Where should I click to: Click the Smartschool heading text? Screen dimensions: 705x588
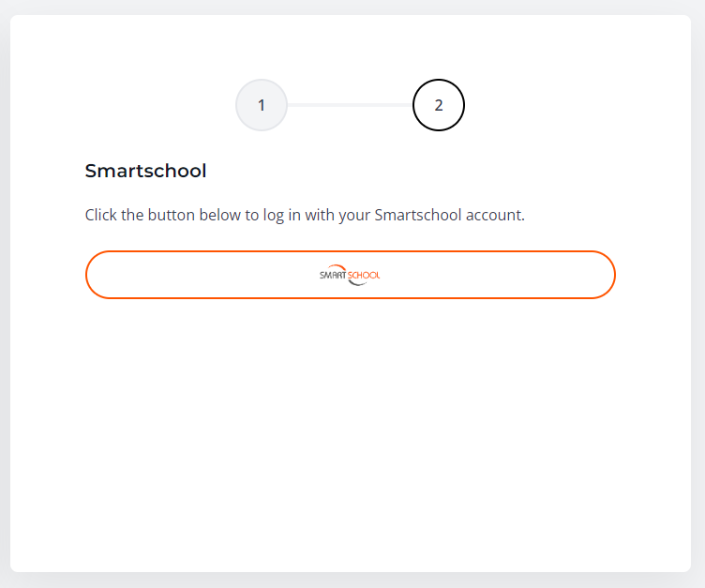point(145,171)
